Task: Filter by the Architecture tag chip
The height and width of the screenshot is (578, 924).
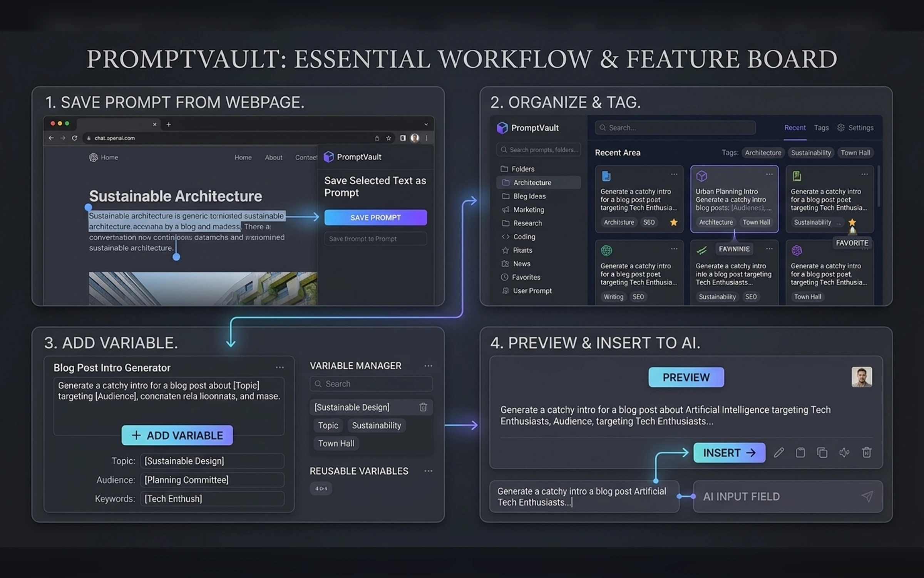Action: point(763,153)
